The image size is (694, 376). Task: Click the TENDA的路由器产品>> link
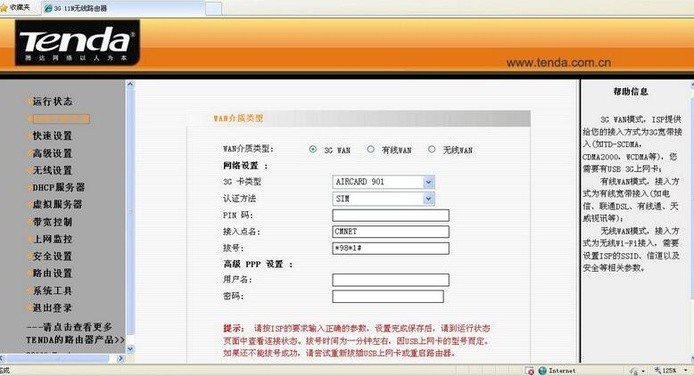[x=75, y=340]
